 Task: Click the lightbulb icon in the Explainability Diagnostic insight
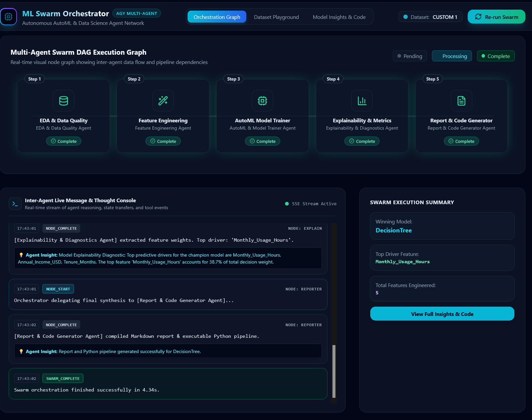pyautogui.click(x=21, y=255)
